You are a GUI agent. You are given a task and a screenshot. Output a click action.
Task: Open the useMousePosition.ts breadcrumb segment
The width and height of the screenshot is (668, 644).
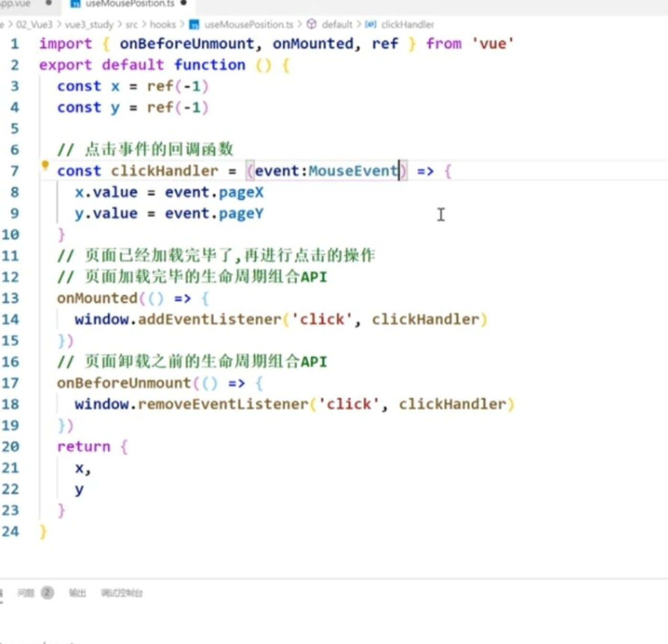249,24
